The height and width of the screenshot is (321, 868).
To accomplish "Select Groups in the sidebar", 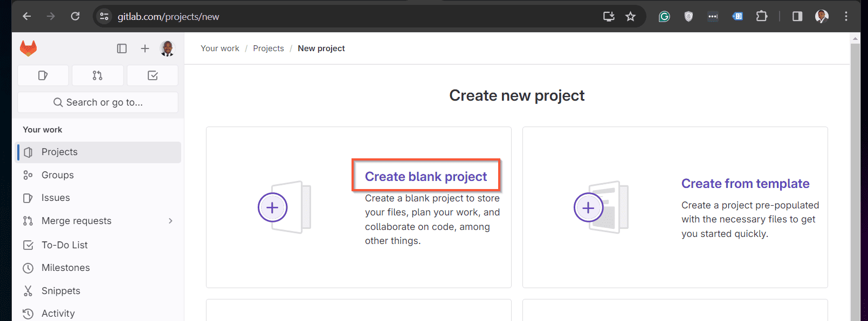I will point(99,175).
